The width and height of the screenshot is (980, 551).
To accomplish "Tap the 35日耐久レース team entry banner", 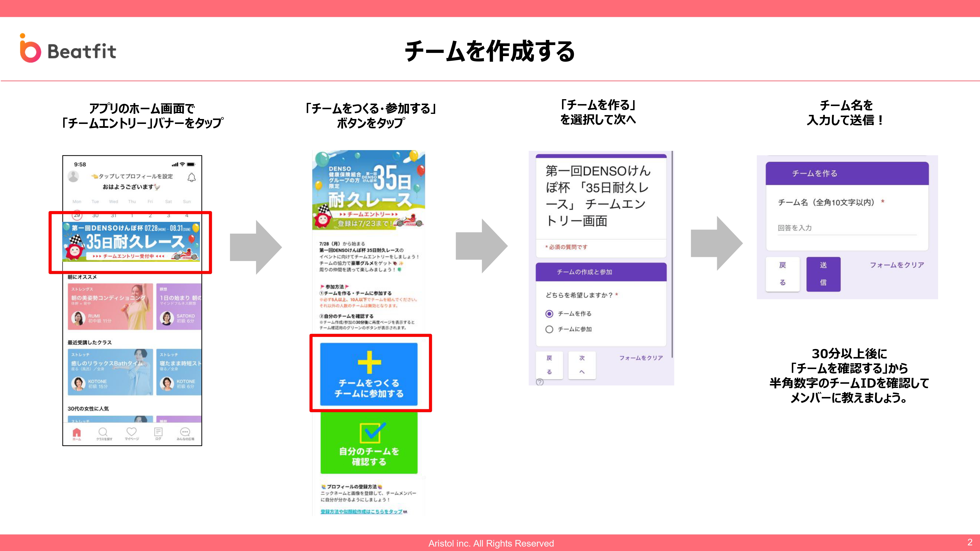I will 131,242.
